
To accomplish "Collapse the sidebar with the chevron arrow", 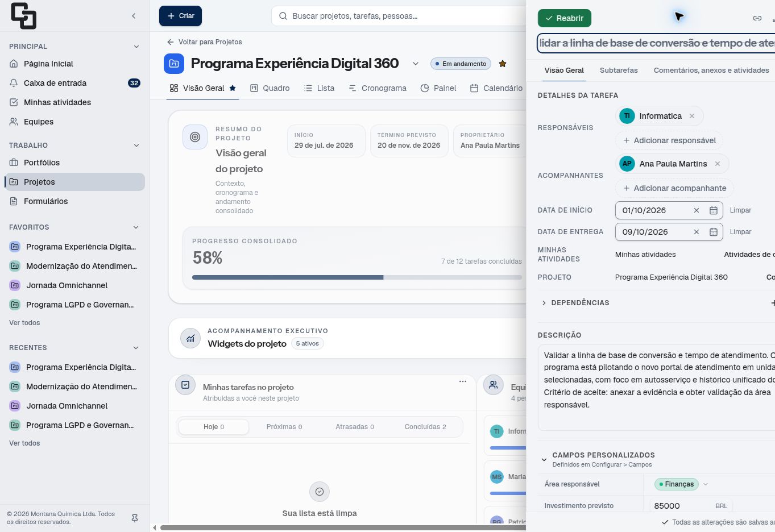I will coord(134,16).
